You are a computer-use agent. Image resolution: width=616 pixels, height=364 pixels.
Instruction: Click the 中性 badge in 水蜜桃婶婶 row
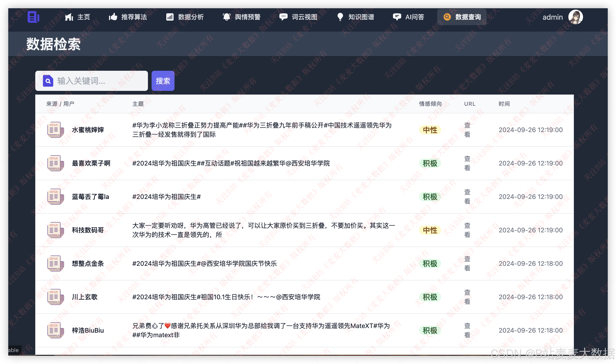(x=430, y=130)
